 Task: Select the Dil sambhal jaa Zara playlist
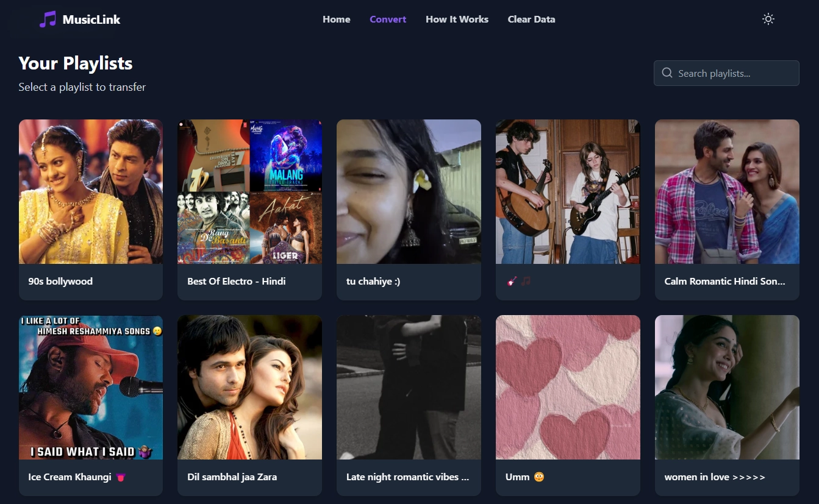click(249, 387)
